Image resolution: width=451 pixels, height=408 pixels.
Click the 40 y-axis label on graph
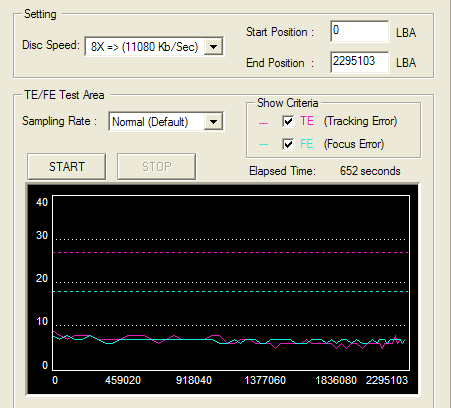(x=42, y=202)
